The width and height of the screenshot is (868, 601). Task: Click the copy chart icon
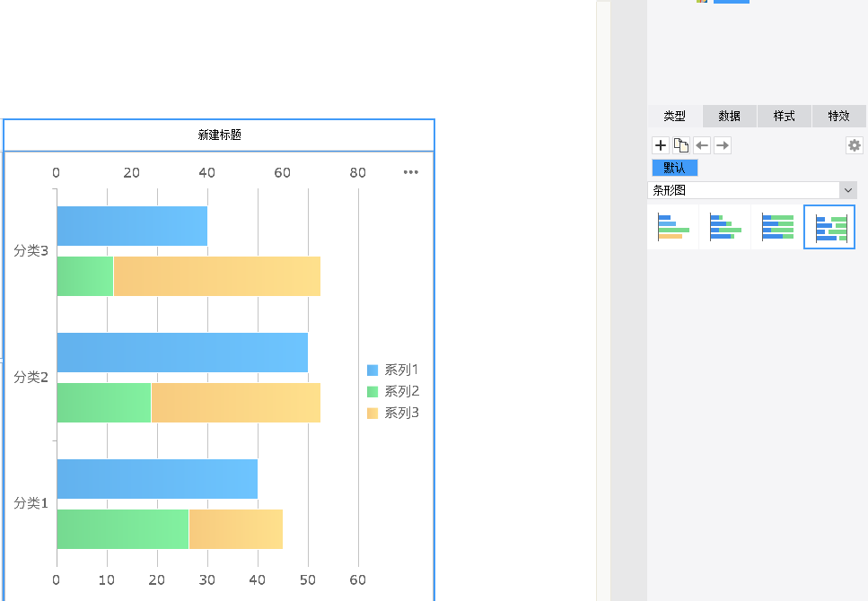(681, 145)
